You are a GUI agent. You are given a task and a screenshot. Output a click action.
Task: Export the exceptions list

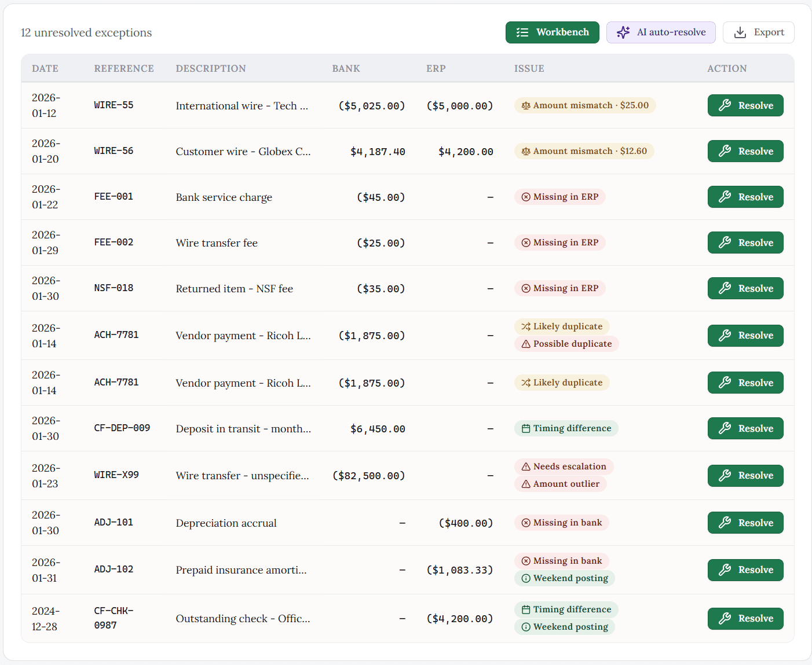click(x=758, y=32)
